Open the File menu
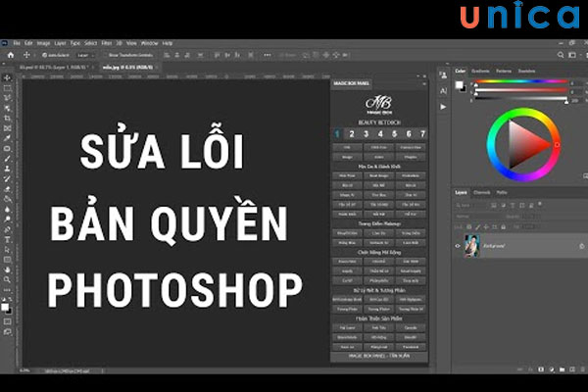Image resolution: width=588 pixels, height=392 pixels. [x=17, y=43]
